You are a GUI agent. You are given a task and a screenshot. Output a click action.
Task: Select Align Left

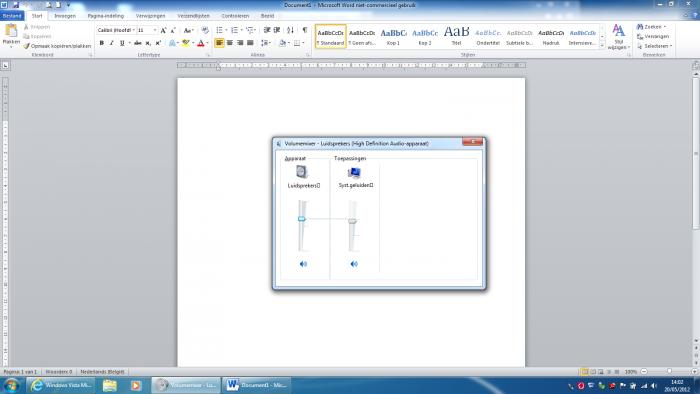coord(219,43)
